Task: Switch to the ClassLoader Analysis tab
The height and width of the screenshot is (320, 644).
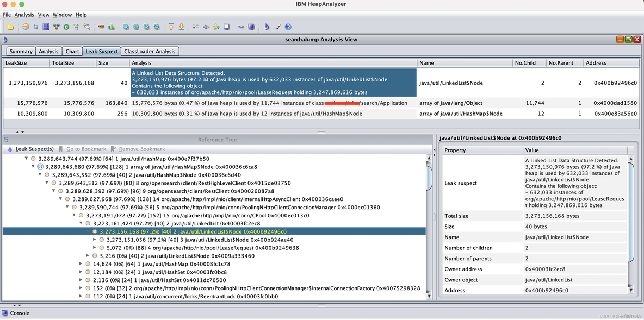Action: (x=150, y=51)
